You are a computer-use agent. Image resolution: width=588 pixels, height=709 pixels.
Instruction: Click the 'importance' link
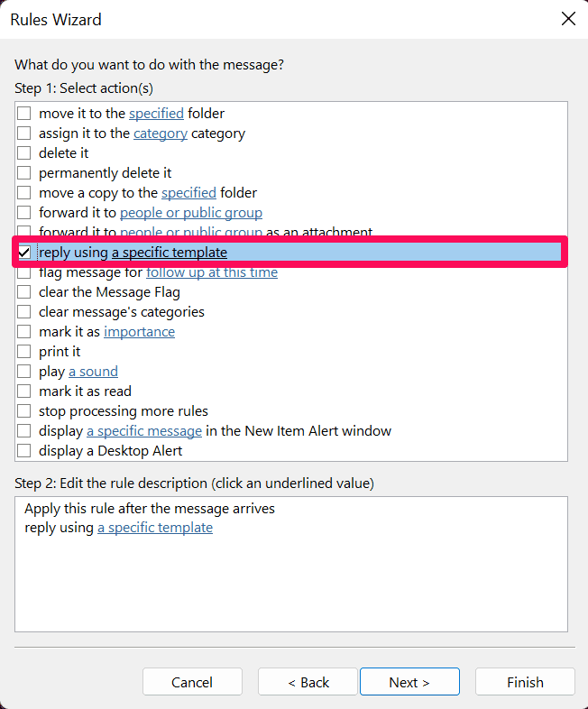click(x=139, y=332)
